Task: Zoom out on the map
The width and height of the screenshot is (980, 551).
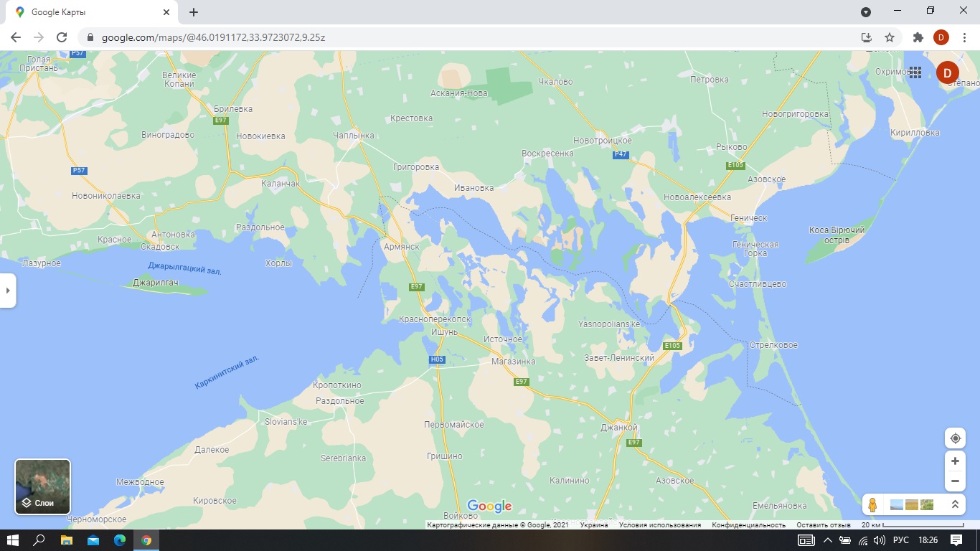Action: pos(955,481)
